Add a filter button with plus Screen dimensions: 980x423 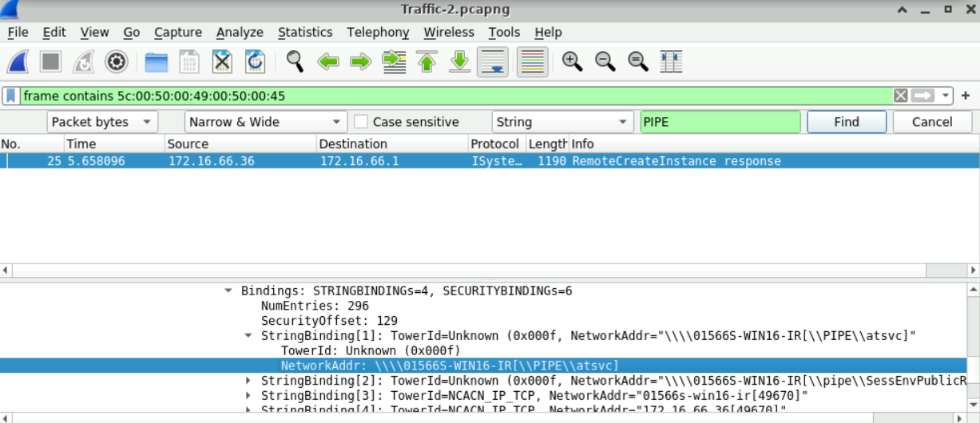tap(966, 96)
